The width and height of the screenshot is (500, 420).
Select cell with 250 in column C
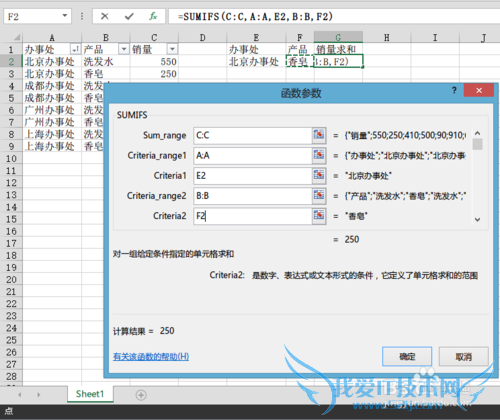[x=154, y=74]
